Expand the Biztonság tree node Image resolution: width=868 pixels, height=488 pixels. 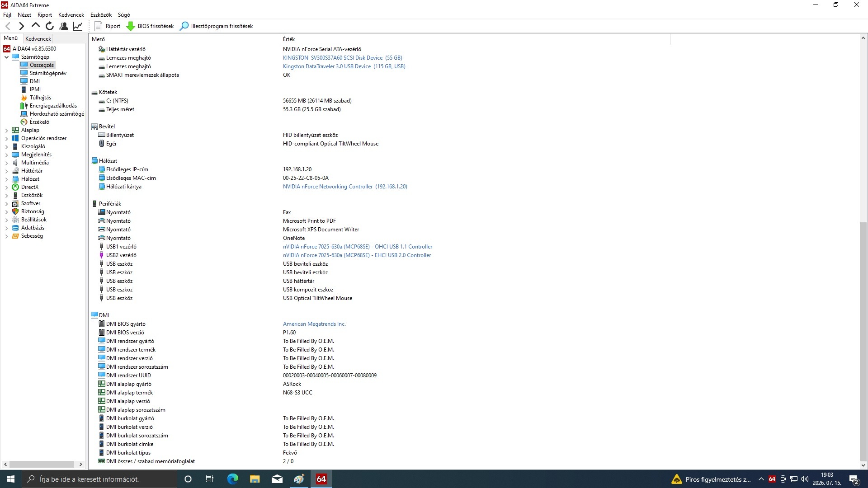coord(6,211)
